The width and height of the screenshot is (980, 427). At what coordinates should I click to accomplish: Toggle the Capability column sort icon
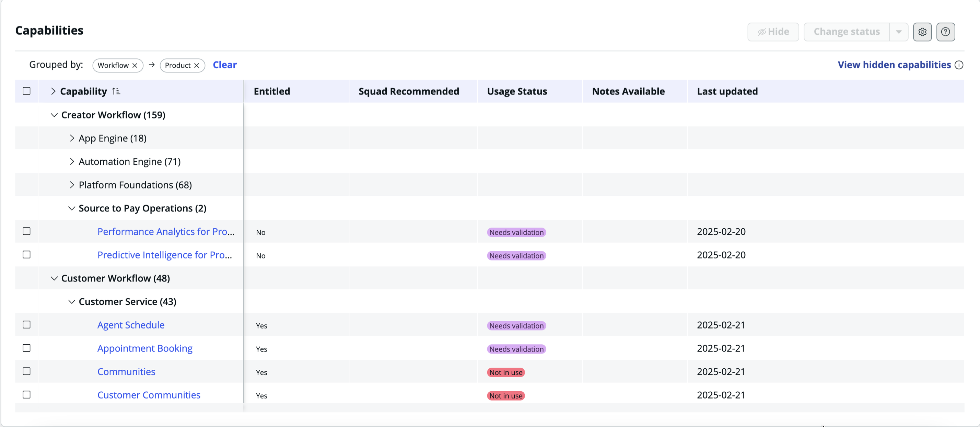tap(116, 91)
